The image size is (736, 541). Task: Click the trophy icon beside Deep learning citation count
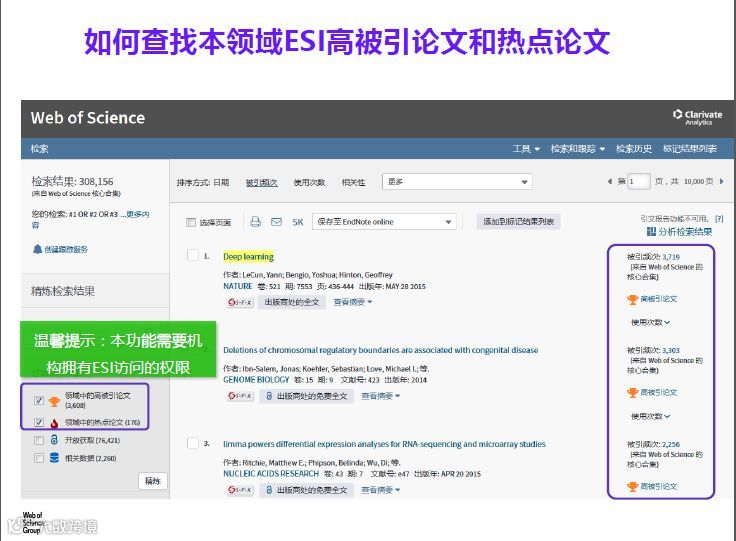coord(632,299)
